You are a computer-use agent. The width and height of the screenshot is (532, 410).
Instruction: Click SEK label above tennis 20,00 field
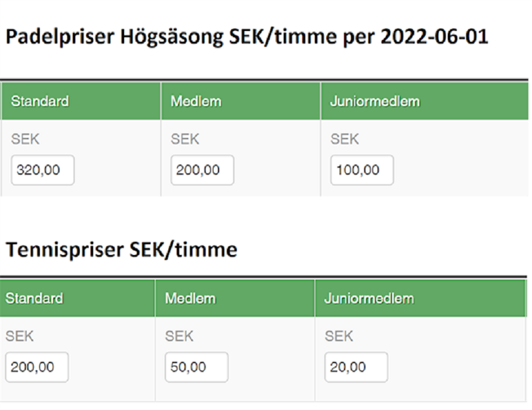339,337
